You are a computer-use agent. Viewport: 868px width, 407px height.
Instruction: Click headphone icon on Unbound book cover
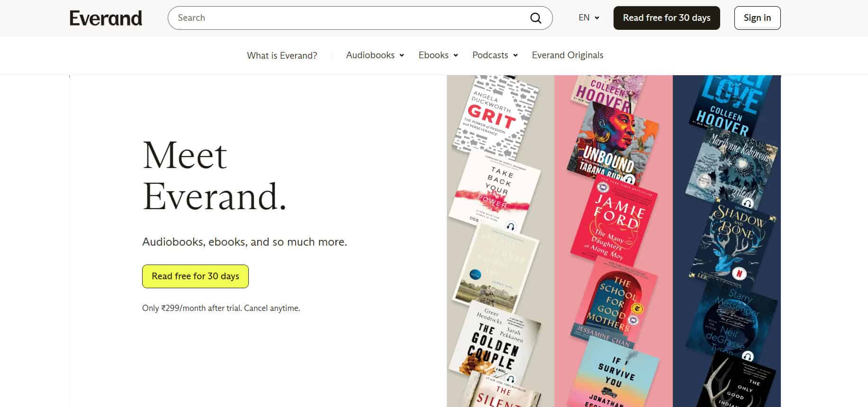629,179
